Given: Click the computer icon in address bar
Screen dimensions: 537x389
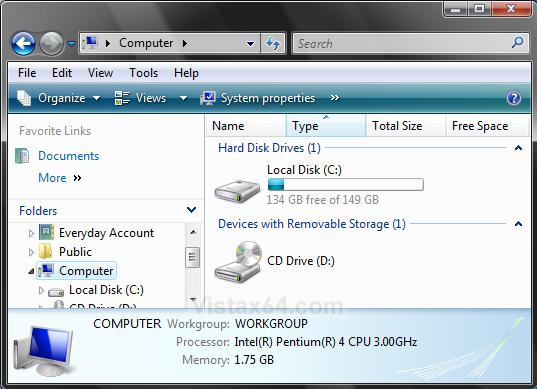Looking at the screenshot, I should tap(90, 43).
